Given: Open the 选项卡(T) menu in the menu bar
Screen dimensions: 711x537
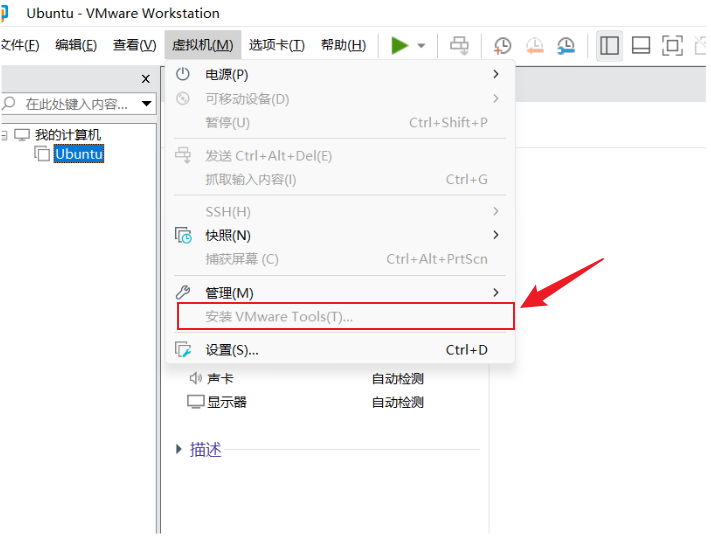Looking at the screenshot, I should click(x=276, y=45).
